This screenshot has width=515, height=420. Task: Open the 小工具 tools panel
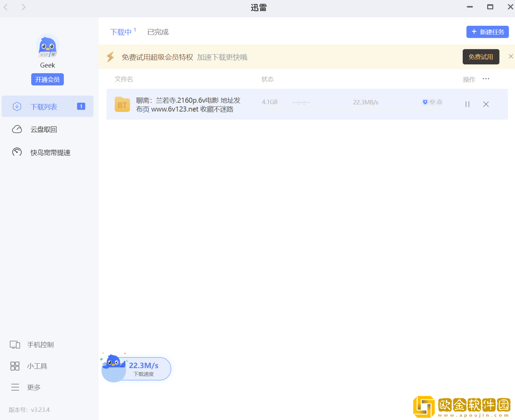tap(14, 366)
